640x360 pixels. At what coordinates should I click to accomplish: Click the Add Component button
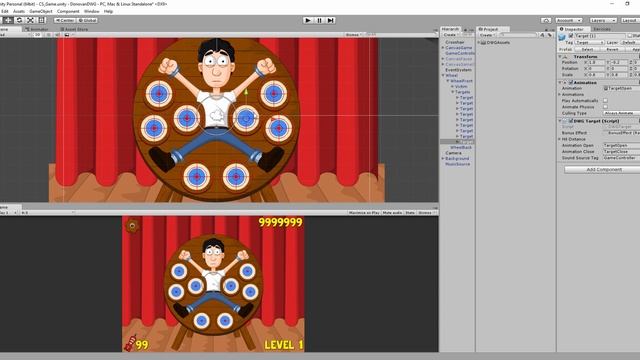click(x=603, y=169)
